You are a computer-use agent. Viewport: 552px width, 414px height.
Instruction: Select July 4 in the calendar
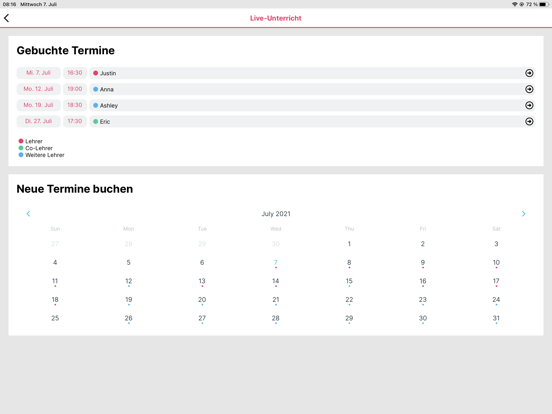(55, 262)
